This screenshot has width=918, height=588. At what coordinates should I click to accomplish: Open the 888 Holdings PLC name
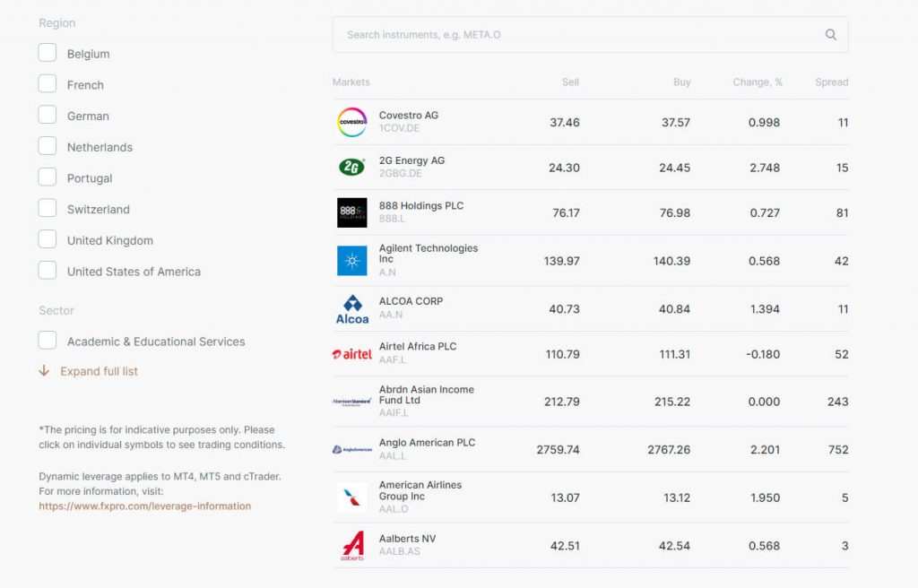(421, 205)
